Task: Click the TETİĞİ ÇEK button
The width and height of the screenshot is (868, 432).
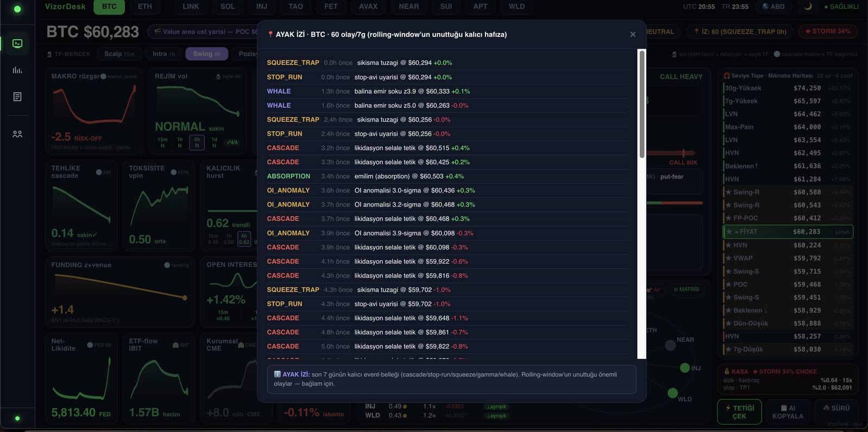Action: pyautogui.click(x=739, y=412)
